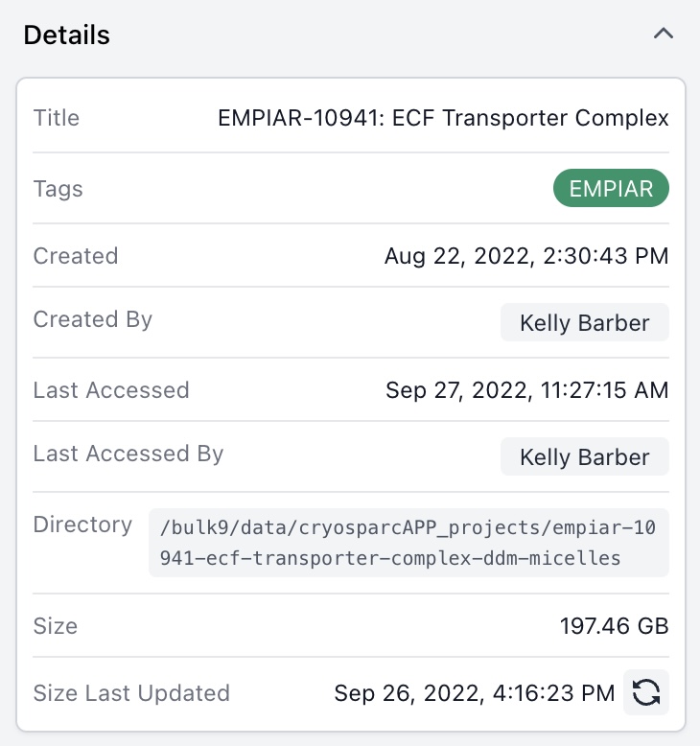The width and height of the screenshot is (700, 746).
Task: Click the Last Accessed By label
Action: pos(128,454)
